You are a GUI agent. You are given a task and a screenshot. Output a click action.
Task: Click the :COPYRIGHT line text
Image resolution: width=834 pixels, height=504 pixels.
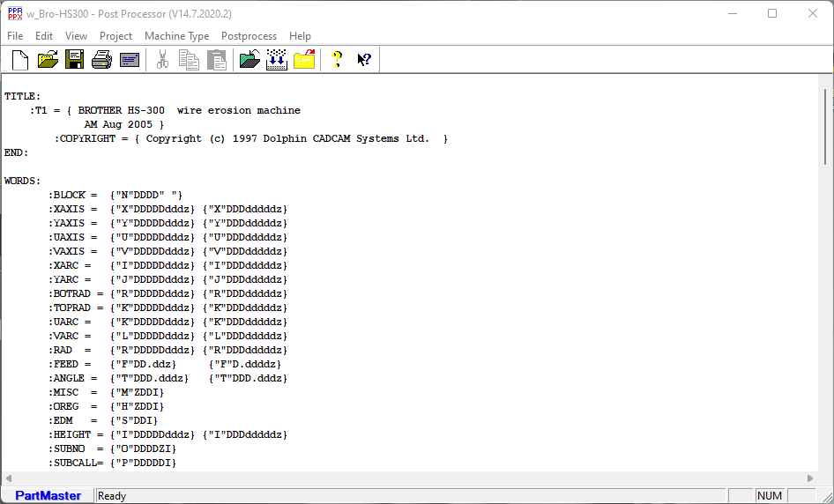click(x=251, y=138)
